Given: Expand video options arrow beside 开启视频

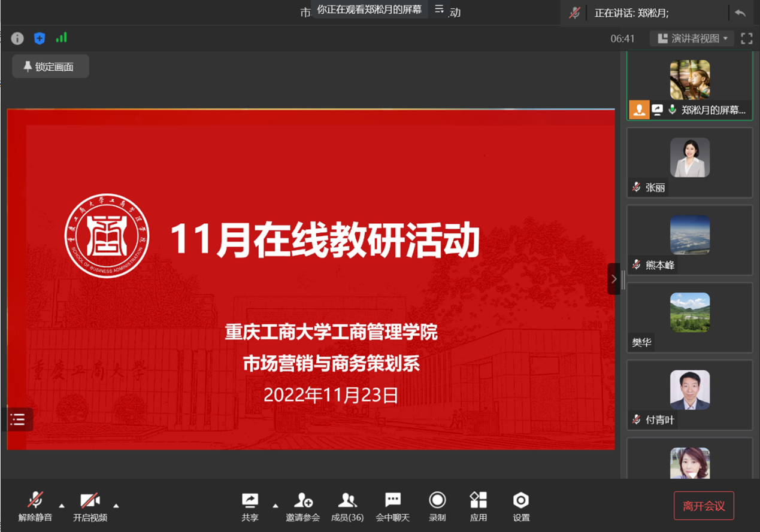Looking at the screenshot, I should click(x=116, y=506).
